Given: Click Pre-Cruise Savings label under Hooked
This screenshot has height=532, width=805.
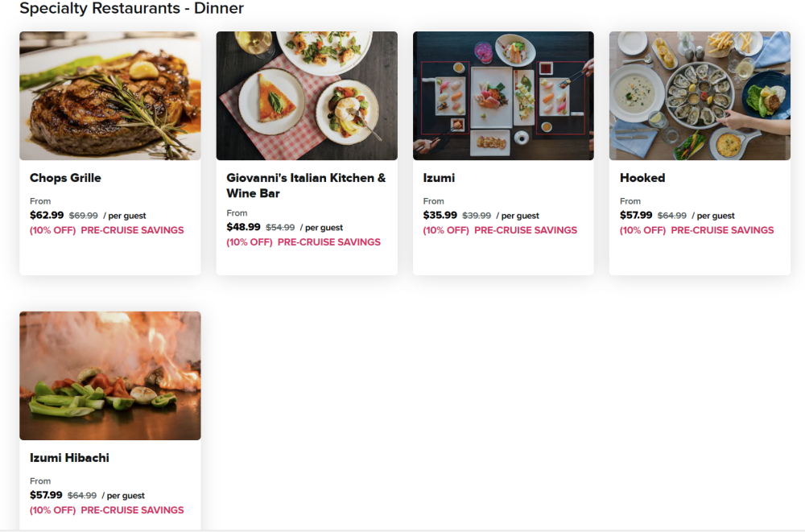Looking at the screenshot, I should [x=721, y=230].
